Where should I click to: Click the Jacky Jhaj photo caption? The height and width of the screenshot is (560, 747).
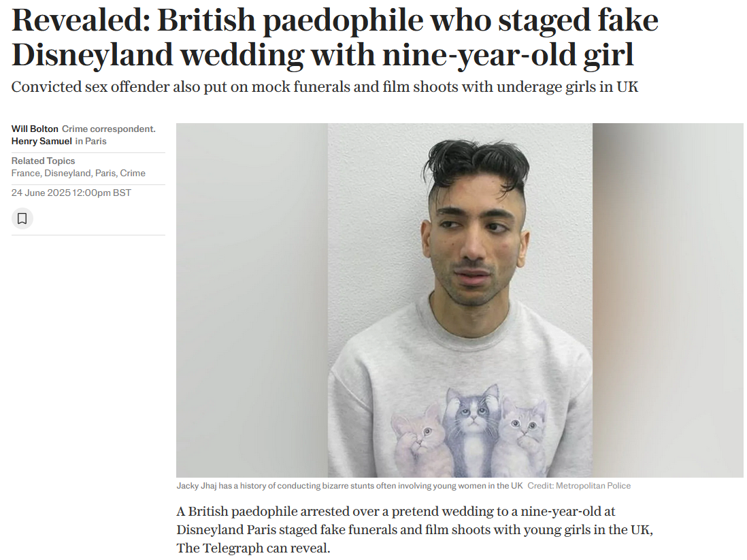[350, 486]
